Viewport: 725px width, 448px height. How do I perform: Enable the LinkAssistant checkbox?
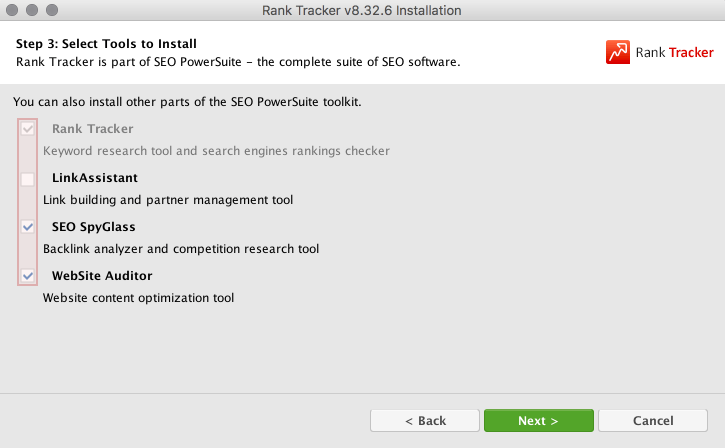pos(28,178)
